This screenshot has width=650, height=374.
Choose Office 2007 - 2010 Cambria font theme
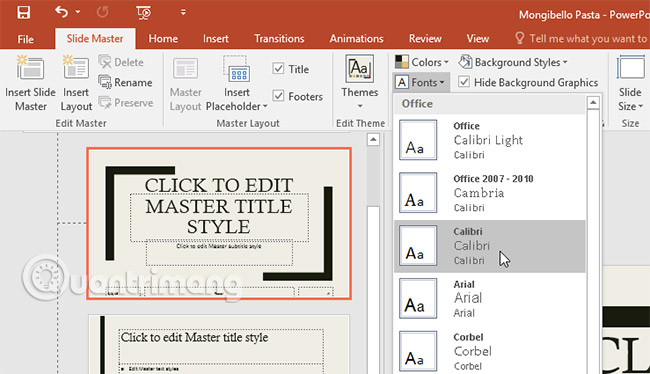[489, 193]
